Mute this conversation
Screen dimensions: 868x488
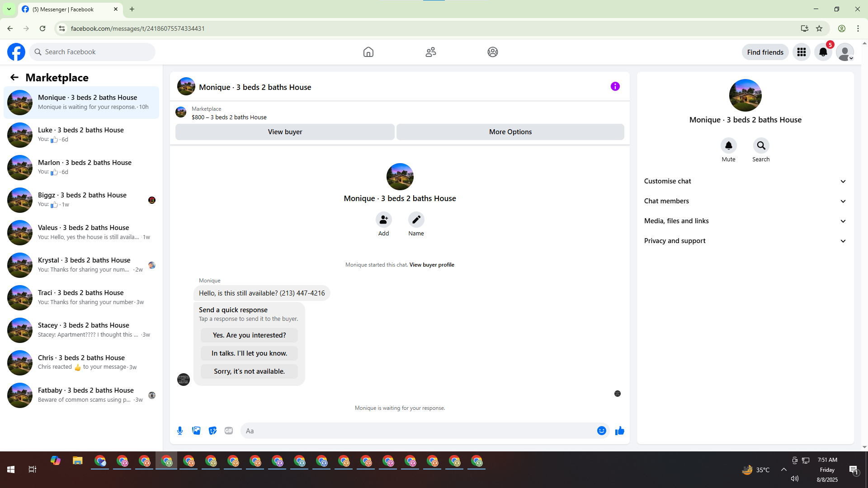[x=728, y=146]
